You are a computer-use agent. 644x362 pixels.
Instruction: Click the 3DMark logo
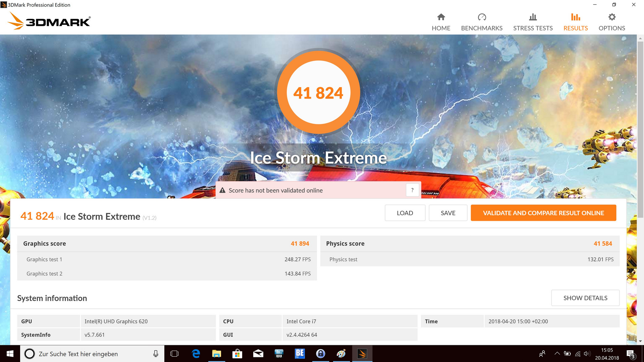coord(49,21)
